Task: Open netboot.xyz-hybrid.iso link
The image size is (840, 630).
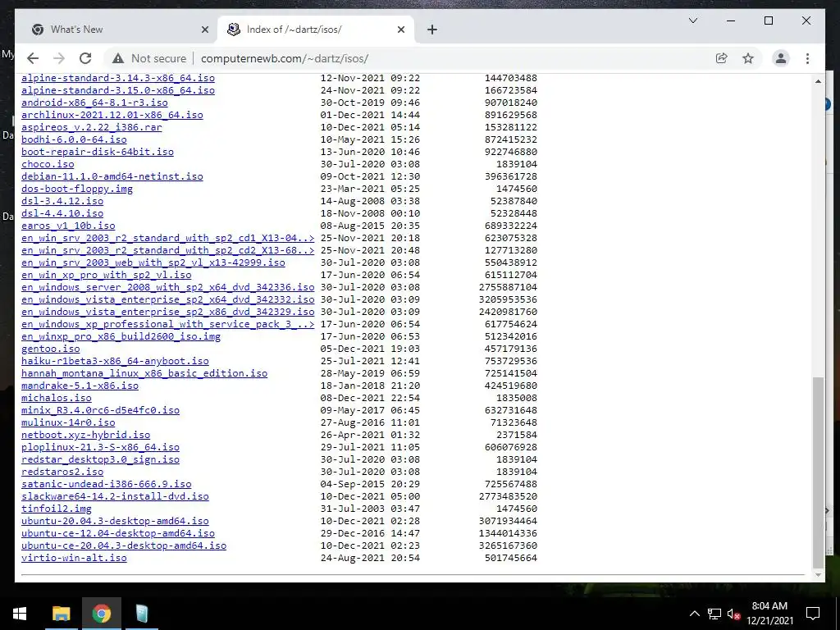Action: [x=85, y=436]
